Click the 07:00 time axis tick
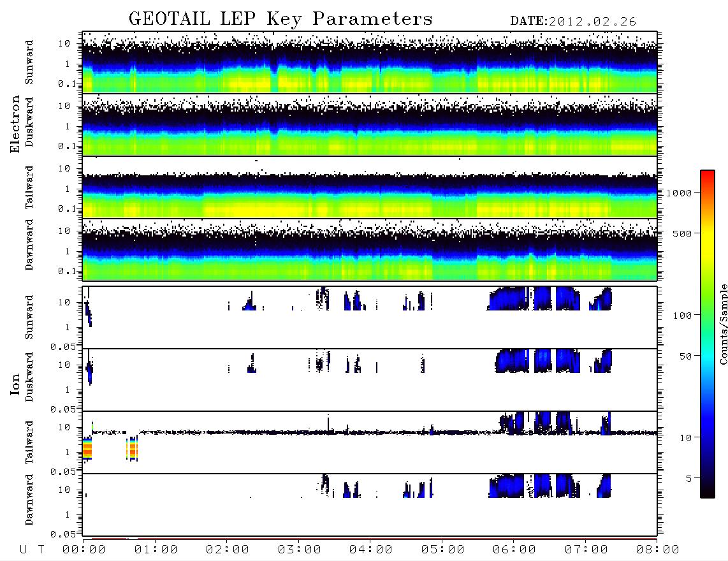The image size is (728, 561). click(586, 550)
